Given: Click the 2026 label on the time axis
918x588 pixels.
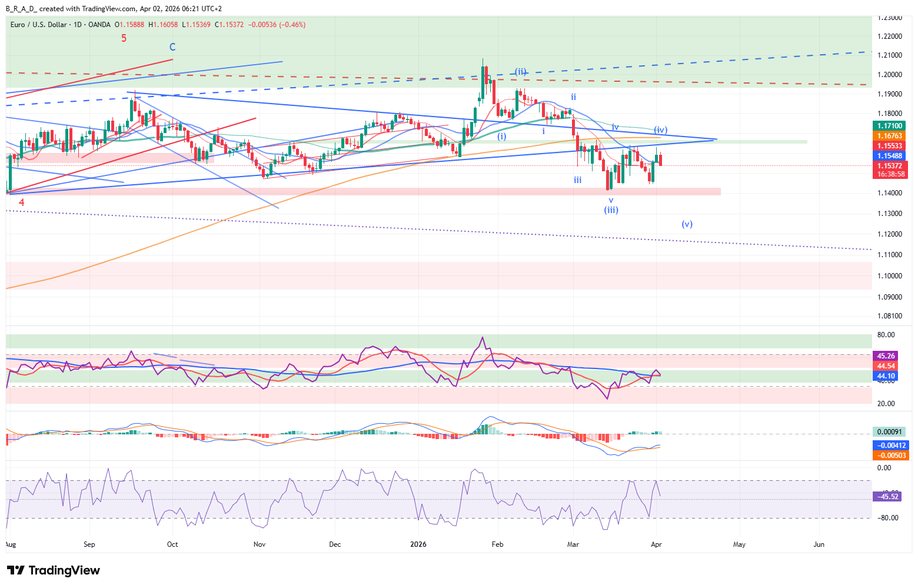Looking at the screenshot, I should 418,544.
